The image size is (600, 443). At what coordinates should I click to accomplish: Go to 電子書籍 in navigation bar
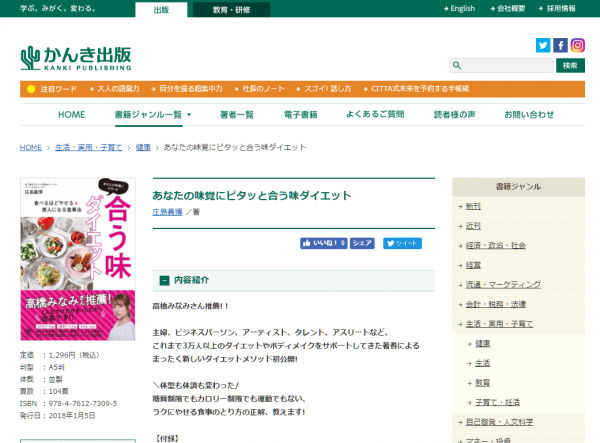(300, 115)
